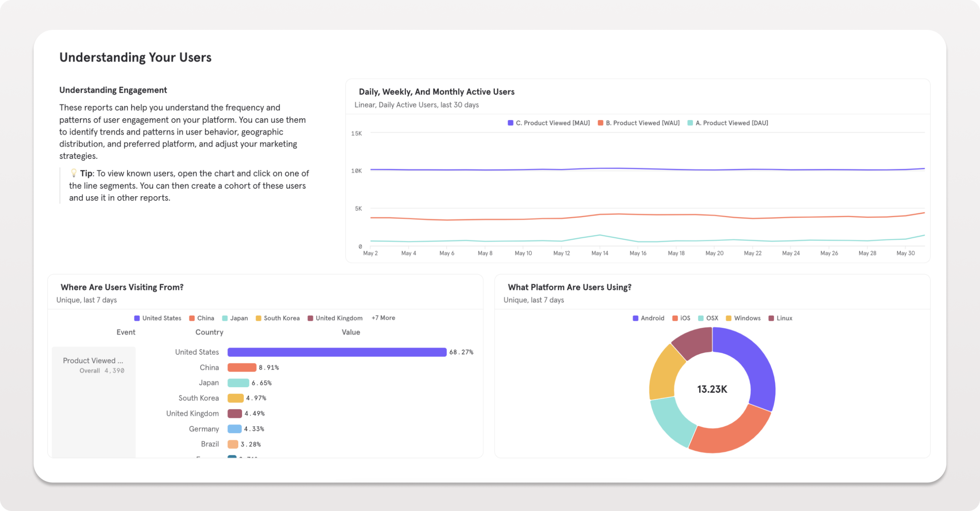
Task: Click the Germany bar at 4.33%
Action: 234,429
